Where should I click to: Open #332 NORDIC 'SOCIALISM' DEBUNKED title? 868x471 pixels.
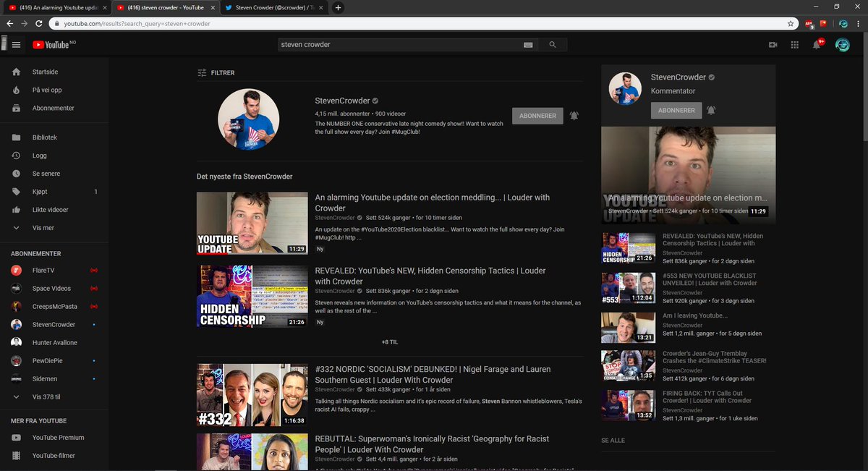tap(433, 375)
